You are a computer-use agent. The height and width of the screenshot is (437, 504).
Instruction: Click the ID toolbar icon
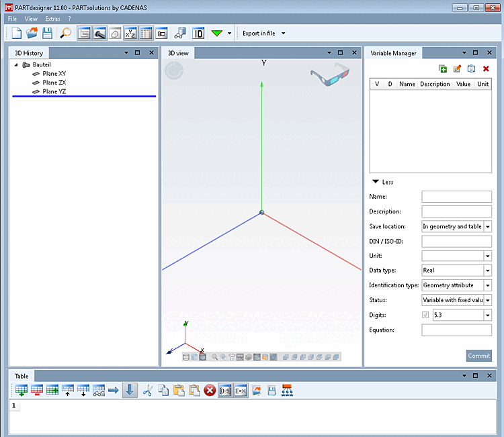[198, 33]
